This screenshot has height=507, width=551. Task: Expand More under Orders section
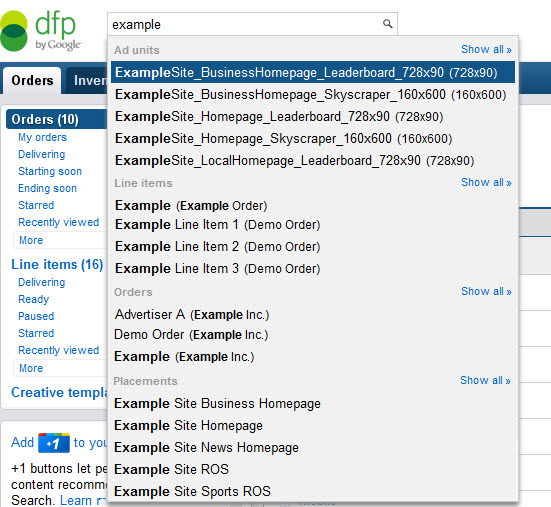pyautogui.click(x=60, y=240)
